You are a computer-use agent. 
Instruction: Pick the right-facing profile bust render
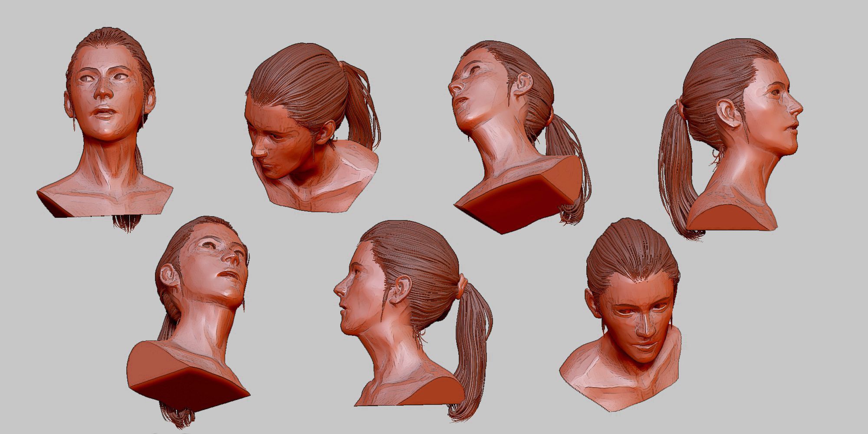pyautogui.click(x=730, y=138)
